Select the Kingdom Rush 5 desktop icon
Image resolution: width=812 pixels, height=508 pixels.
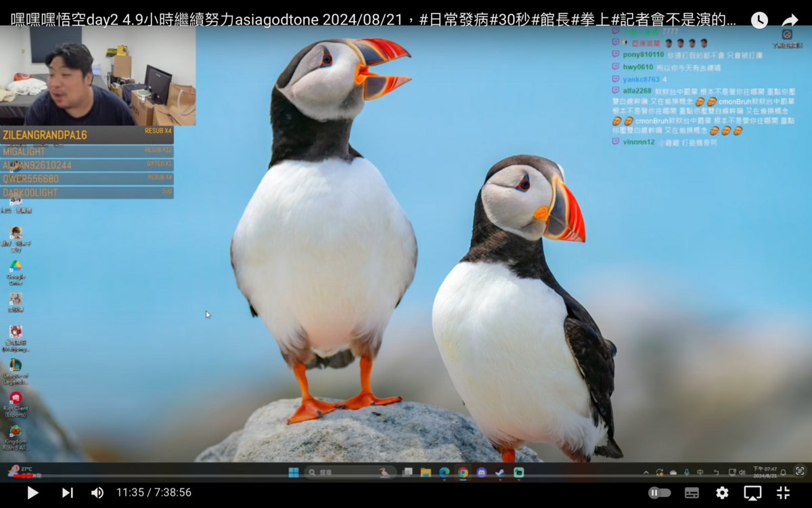click(16, 438)
